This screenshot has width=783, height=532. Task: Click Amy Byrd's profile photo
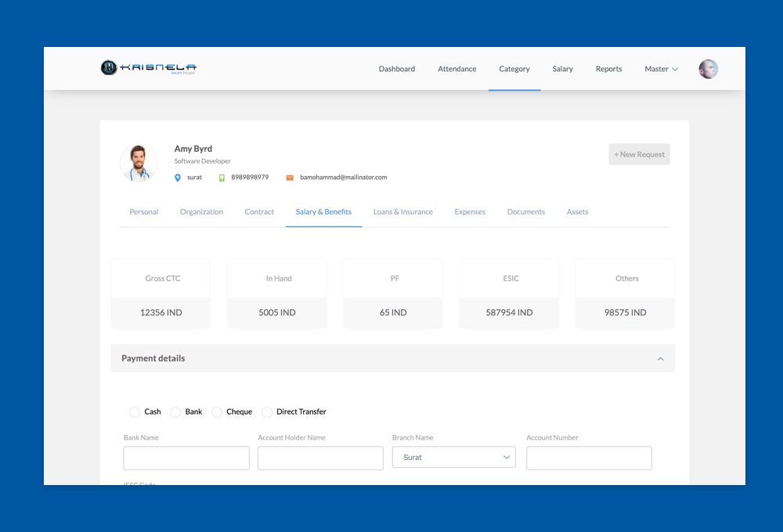coord(139,164)
